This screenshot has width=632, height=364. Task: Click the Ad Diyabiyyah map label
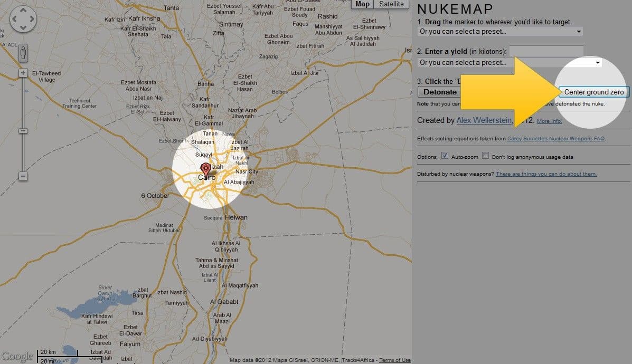[210, 339]
